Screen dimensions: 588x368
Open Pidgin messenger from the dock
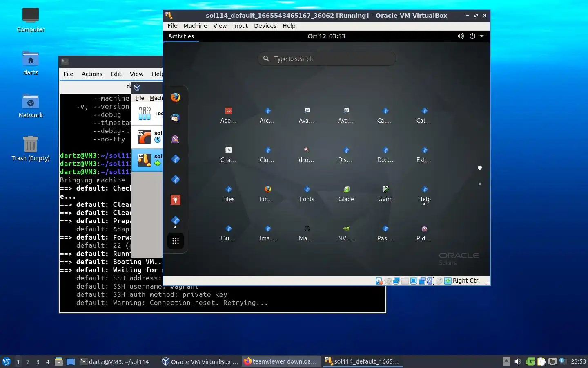176,139
